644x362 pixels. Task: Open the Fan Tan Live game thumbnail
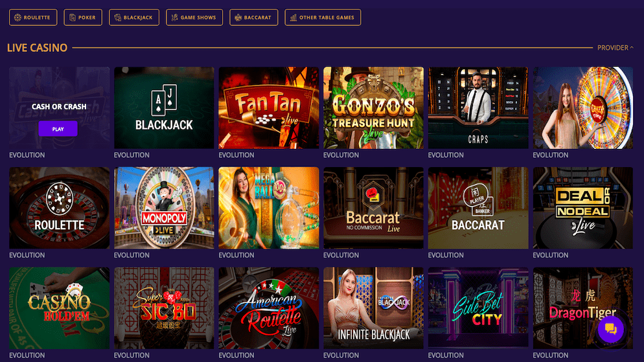(x=269, y=108)
